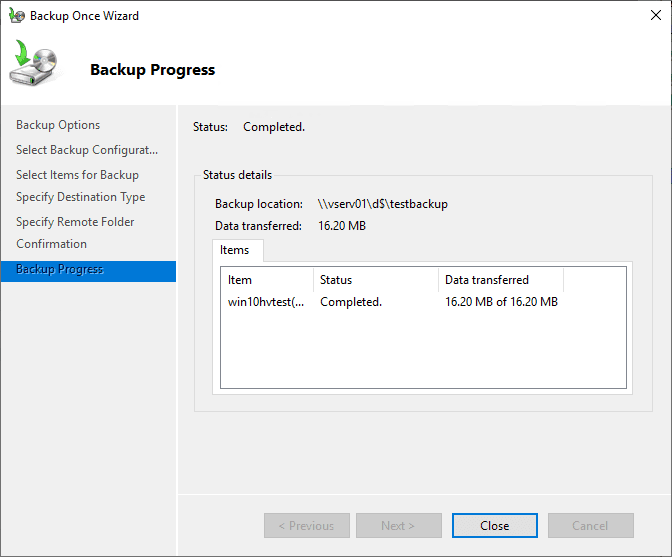
Task: Go to Select Backup Configuration step
Action: coord(87,150)
